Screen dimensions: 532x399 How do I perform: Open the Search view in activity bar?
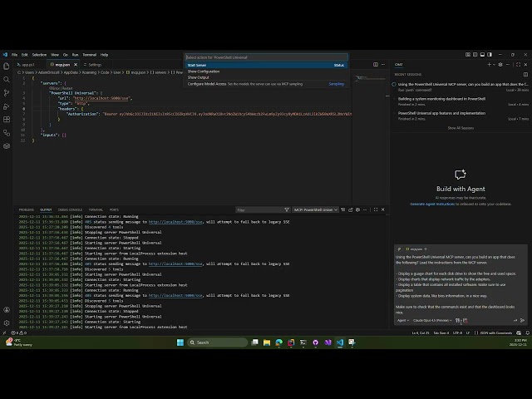(7, 80)
